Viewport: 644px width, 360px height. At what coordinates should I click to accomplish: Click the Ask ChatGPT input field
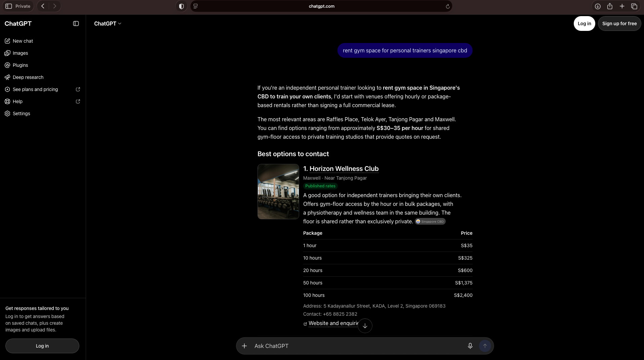357,346
